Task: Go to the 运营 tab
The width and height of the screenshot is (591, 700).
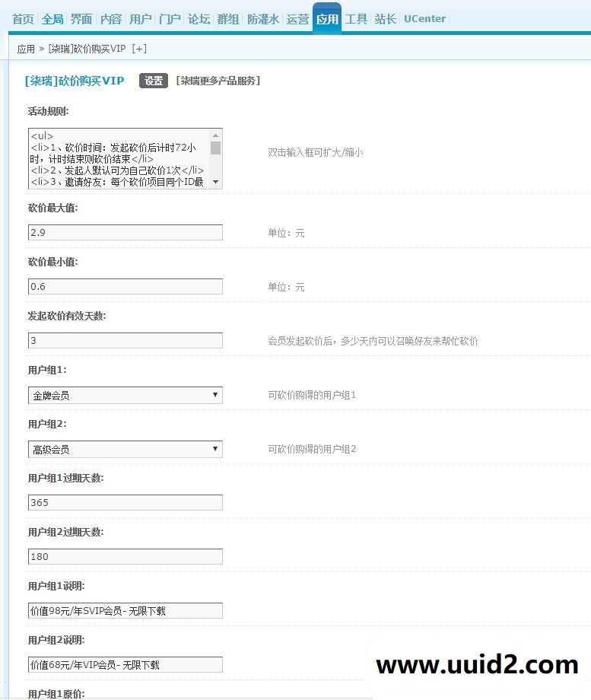Action: point(297,19)
